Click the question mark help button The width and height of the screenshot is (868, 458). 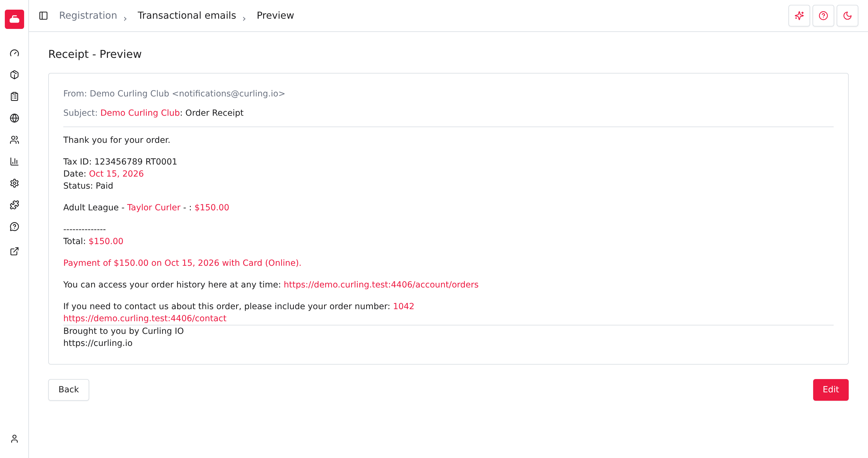823,15
